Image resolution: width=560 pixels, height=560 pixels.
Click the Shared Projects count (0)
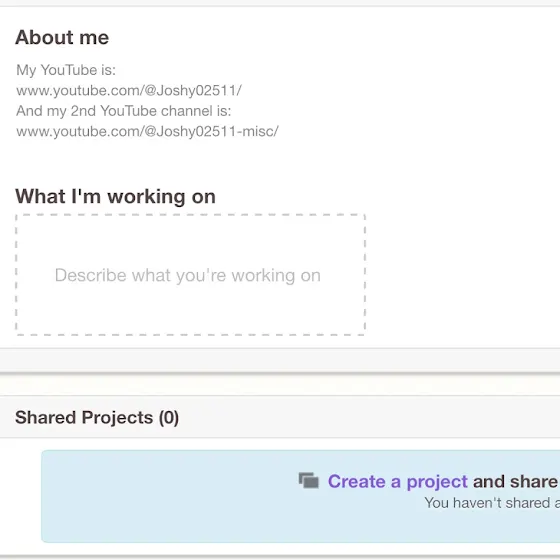(169, 418)
